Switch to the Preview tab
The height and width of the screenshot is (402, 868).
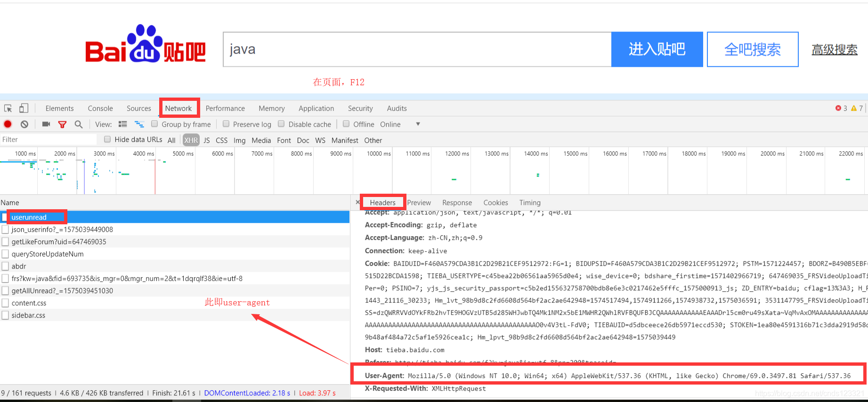pyautogui.click(x=419, y=203)
